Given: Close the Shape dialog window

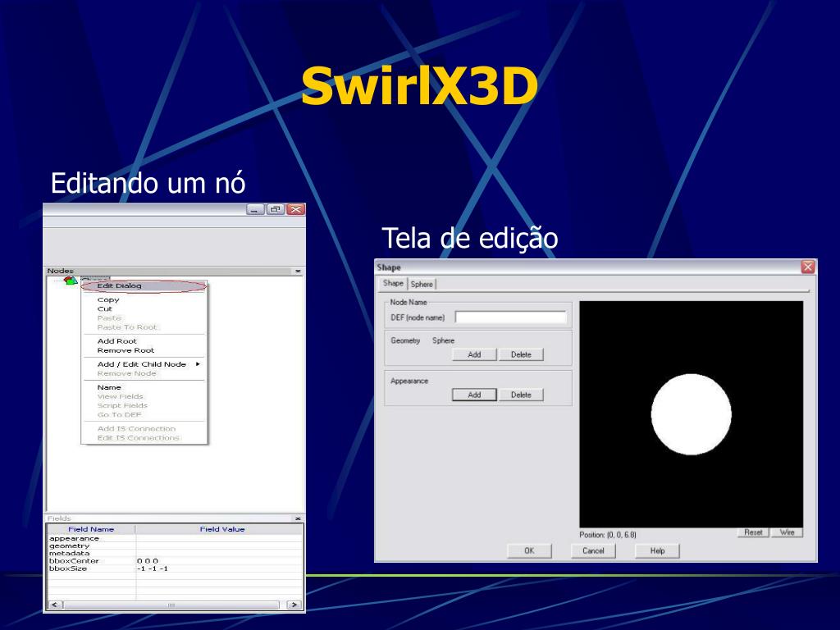Looking at the screenshot, I should [808, 267].
